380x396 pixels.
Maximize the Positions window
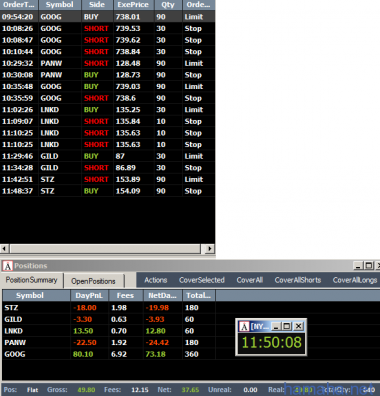(x=369, y=266)
